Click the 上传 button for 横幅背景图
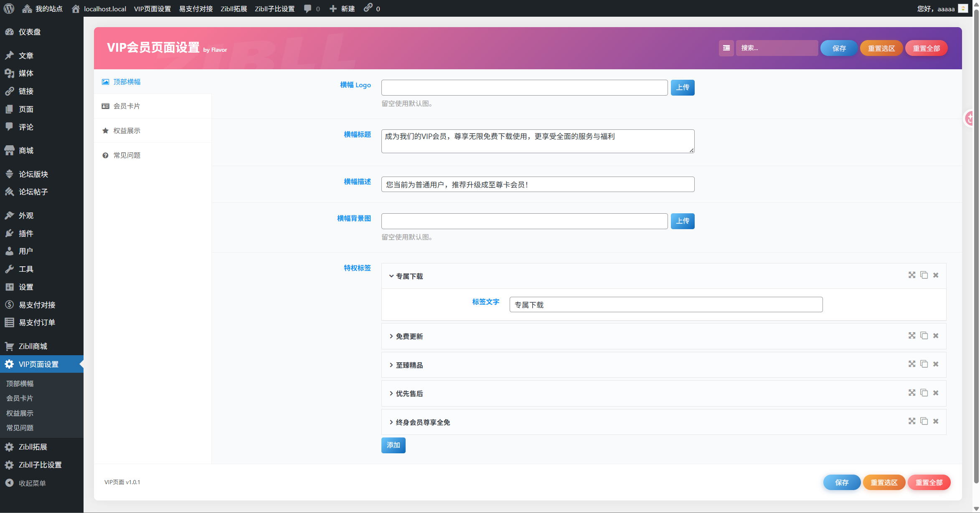This screenshot has width=980, height=513. click(x=683, y=221)
